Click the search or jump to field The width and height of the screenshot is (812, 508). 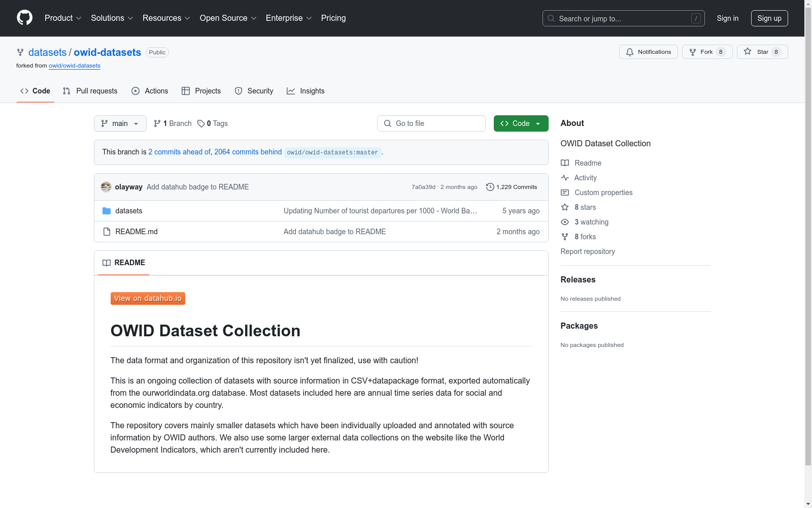point(623,18)
